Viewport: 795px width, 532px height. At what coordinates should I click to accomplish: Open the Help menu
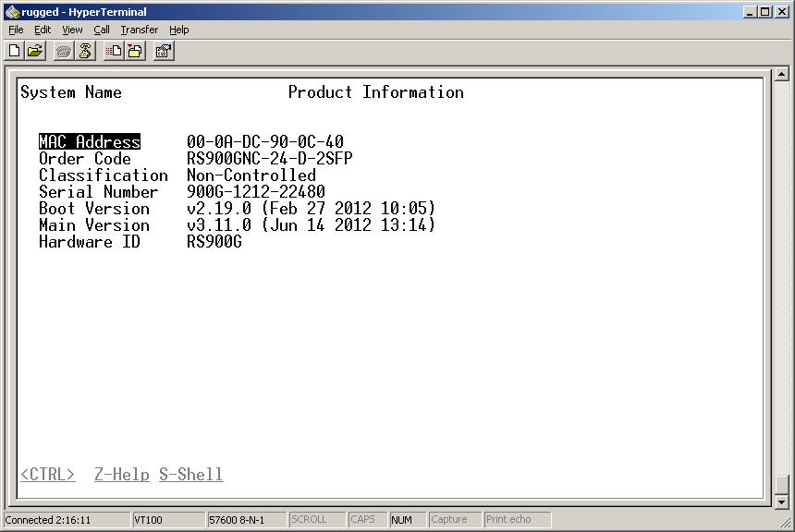(x=178, y=30)
